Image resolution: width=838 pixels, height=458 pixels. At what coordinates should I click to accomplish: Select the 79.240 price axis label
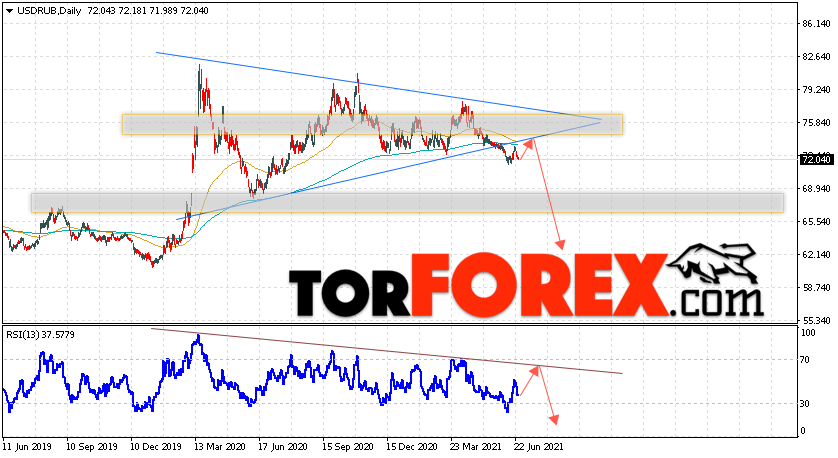[x=817, y=90]
